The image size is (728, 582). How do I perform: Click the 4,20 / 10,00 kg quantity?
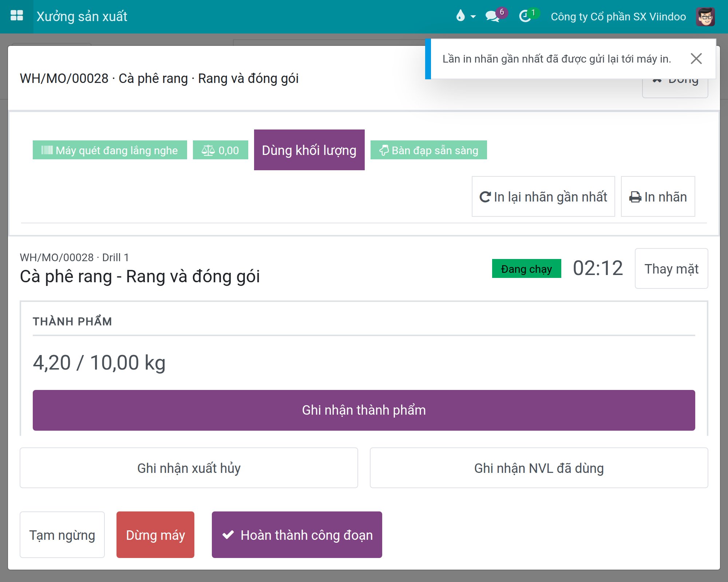tap(99, 363)
